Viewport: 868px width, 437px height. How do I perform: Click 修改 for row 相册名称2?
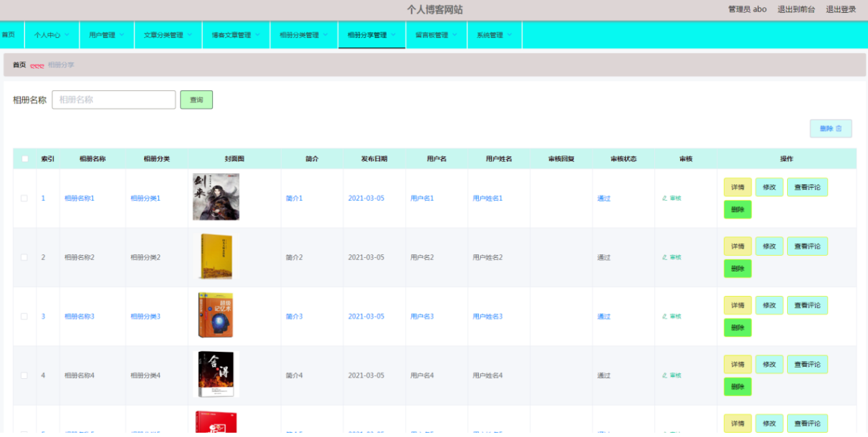pyautogui.click(x=769, y=246)
